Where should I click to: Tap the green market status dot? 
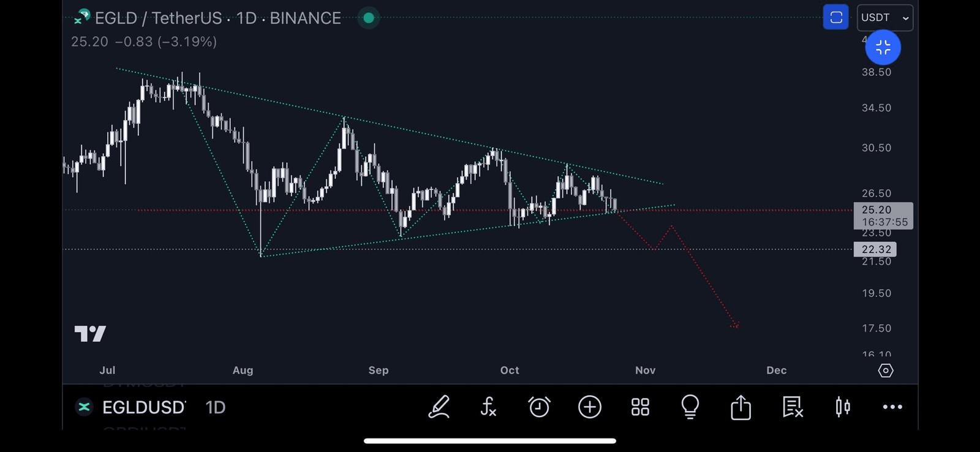368,18
